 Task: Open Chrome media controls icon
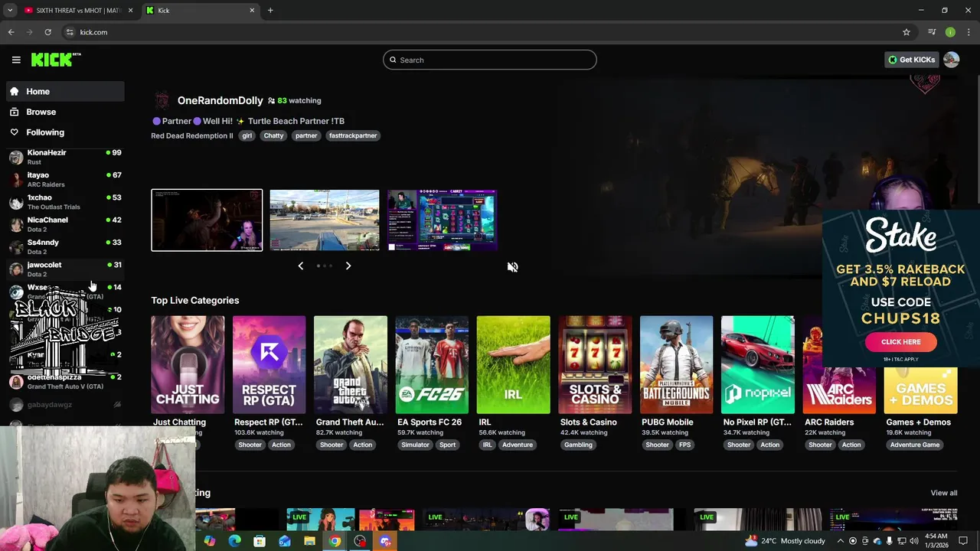pyautogui.click(x=932, y=32)
